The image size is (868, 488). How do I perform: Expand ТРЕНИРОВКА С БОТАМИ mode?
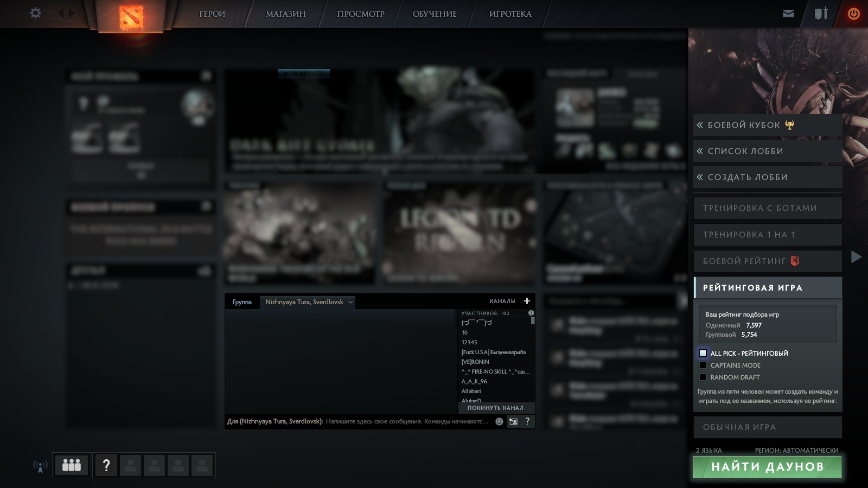click(x=768, y=208)
